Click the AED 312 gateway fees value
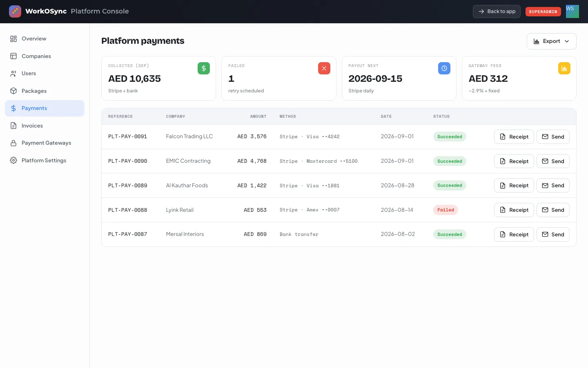Screen dimensions: 588x368 pyautogui.click(x=488, y=79)
